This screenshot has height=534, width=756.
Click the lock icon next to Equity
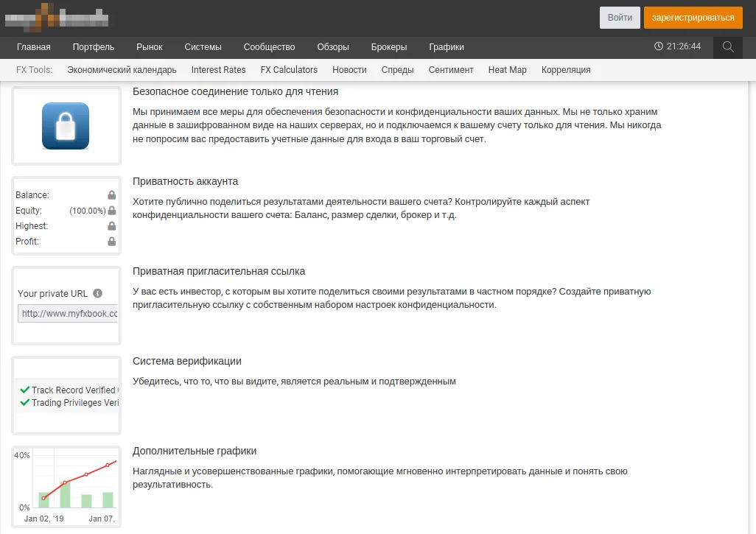coord(112,210)
